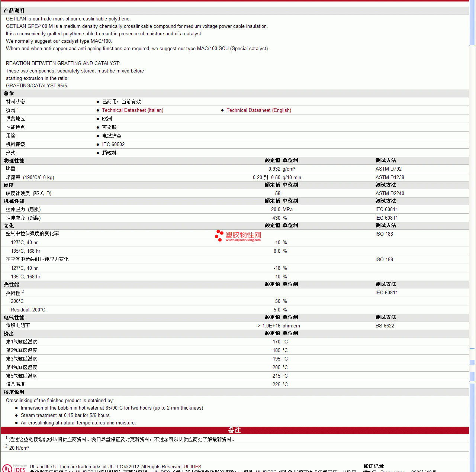Click the 拉伸应力 (屈服) row label

(23, 210)
